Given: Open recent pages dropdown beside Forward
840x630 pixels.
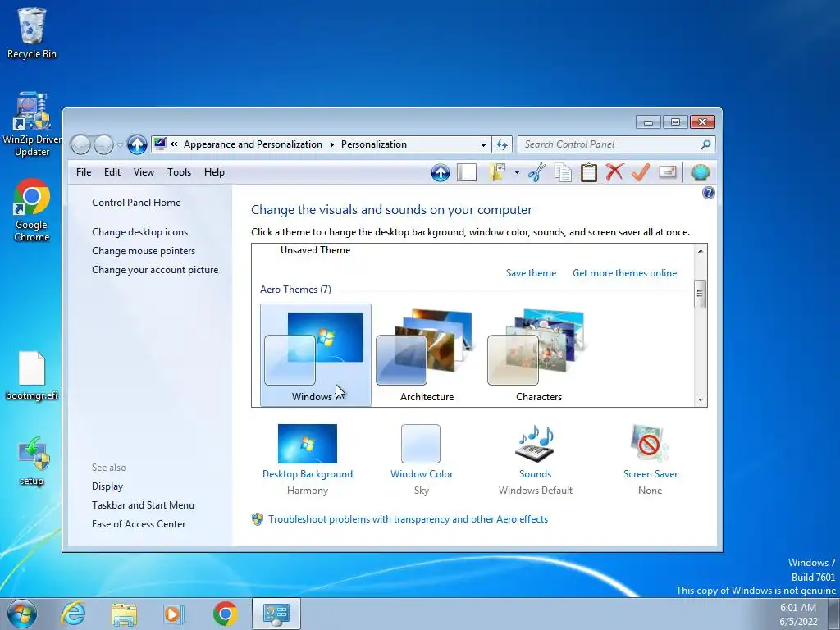Looking at the screenshot, I should (x=120, y=144).
